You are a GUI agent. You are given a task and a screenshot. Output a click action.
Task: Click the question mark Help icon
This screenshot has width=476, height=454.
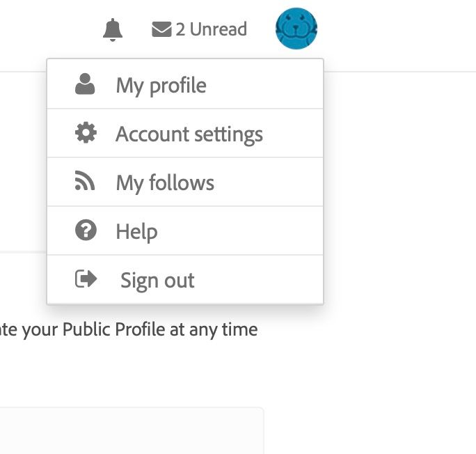coord(85,230)
